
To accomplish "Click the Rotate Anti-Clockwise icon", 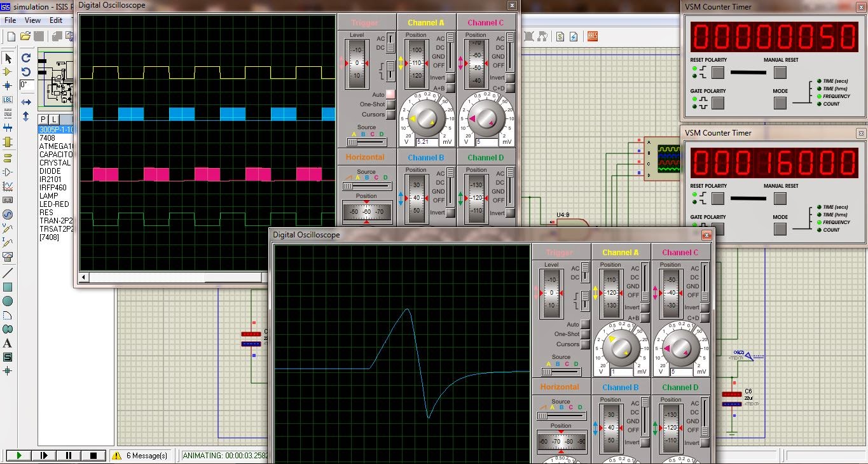I will pyautogui.click(x=26, y=72).
